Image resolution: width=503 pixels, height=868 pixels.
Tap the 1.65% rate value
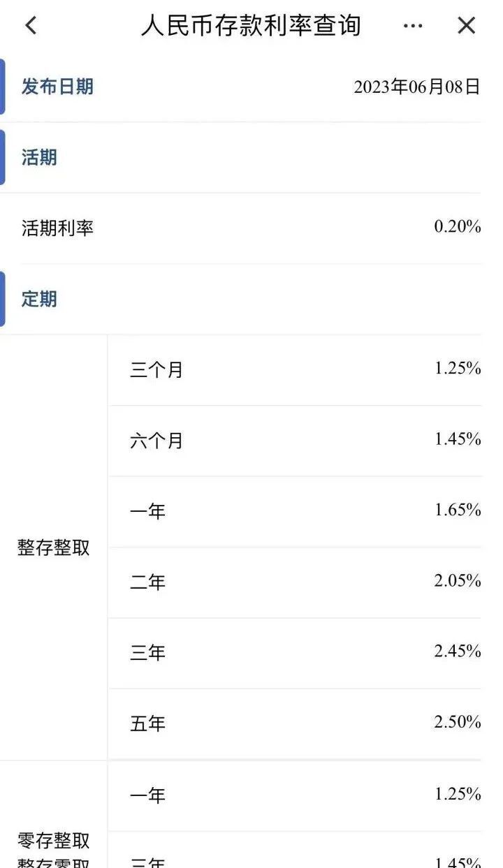(458, 510)
